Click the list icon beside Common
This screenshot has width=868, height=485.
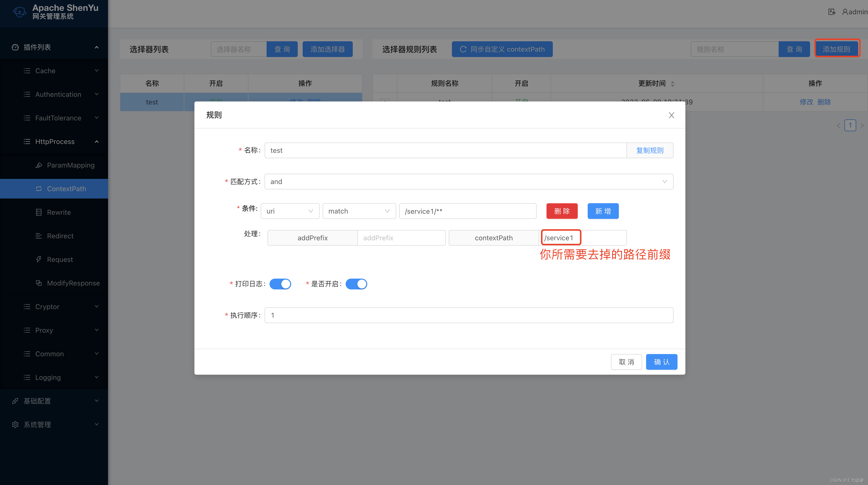[x=27, y=354]
